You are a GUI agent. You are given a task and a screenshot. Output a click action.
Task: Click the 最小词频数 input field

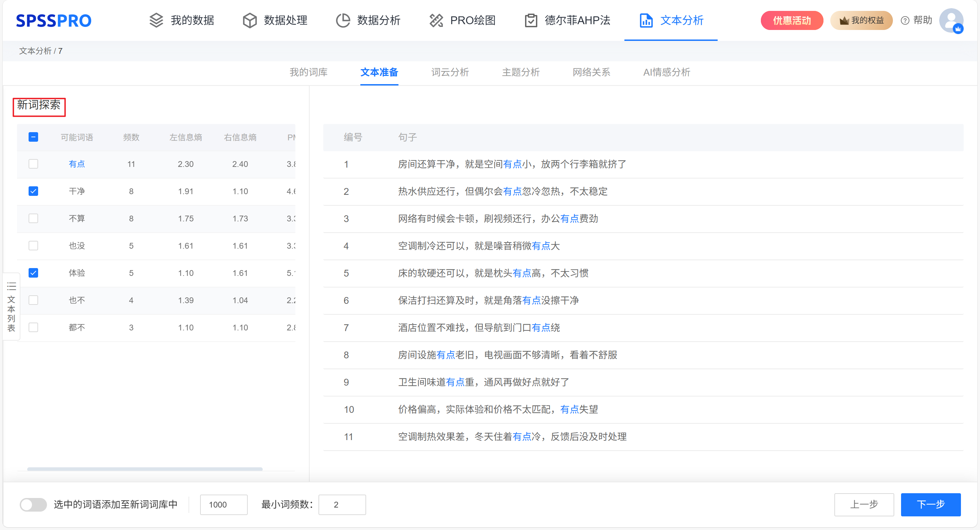tap(342, 504)
